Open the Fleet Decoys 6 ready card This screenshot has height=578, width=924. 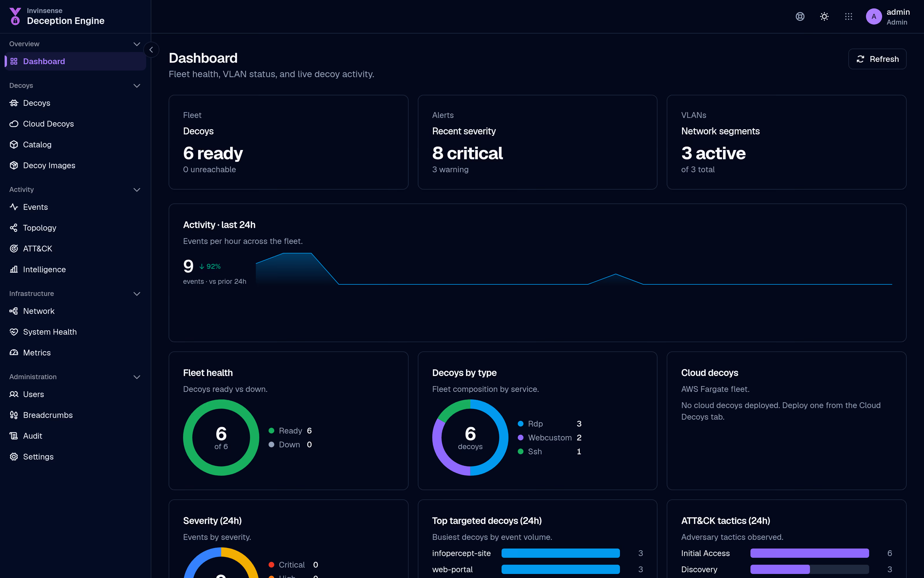288,142
